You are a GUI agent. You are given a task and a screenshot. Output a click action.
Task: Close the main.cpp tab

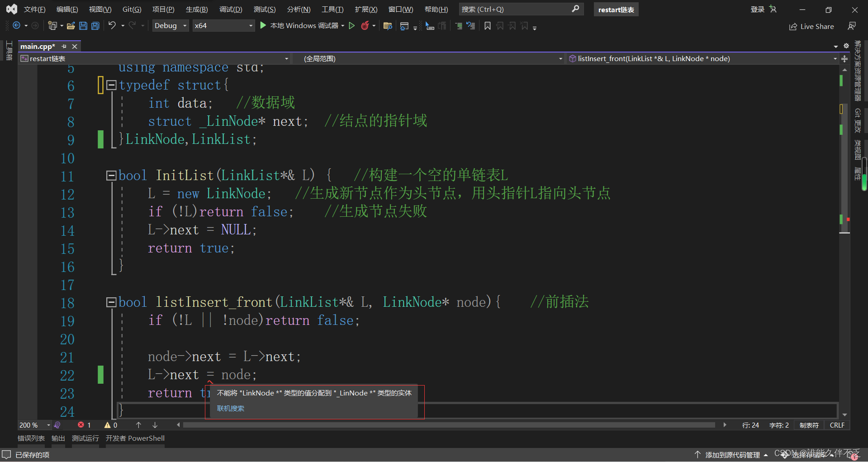pyautogui.click(x=75, y=46)
